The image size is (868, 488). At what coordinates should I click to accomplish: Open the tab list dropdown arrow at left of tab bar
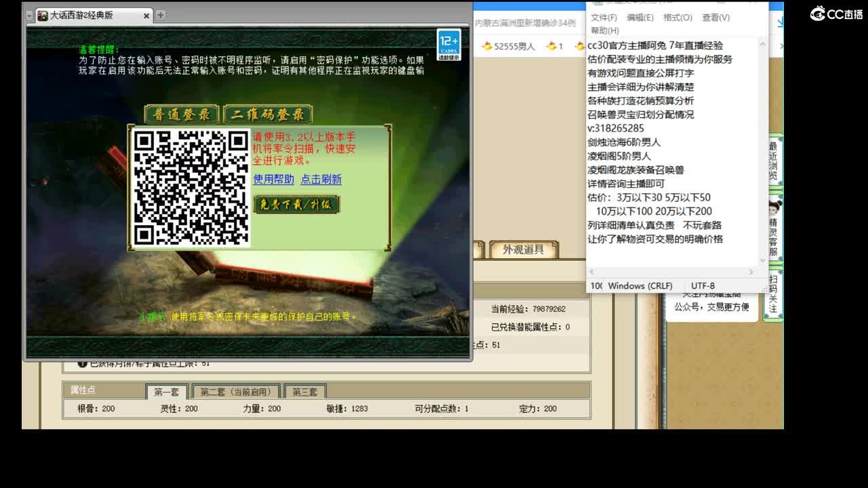(x=30, y=15)
